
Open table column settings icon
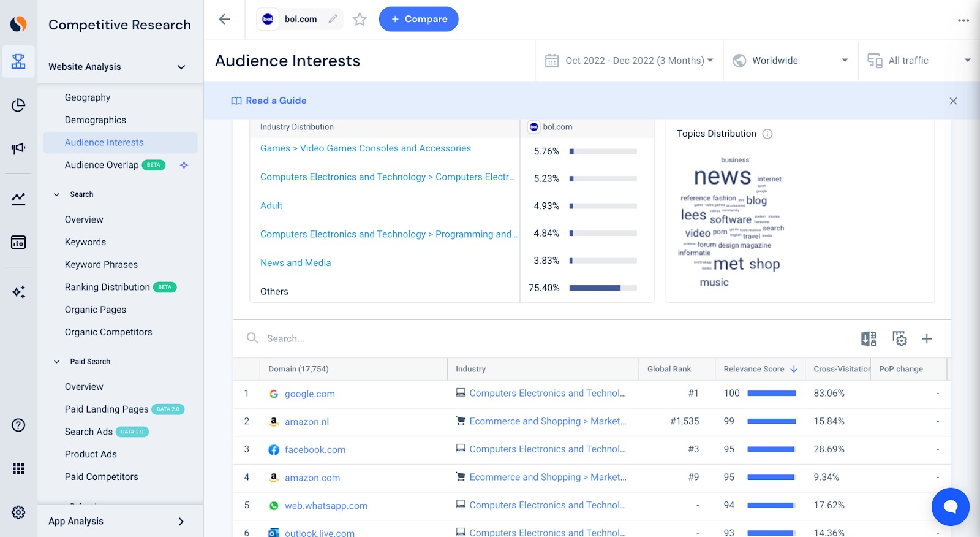pos(899,338)
